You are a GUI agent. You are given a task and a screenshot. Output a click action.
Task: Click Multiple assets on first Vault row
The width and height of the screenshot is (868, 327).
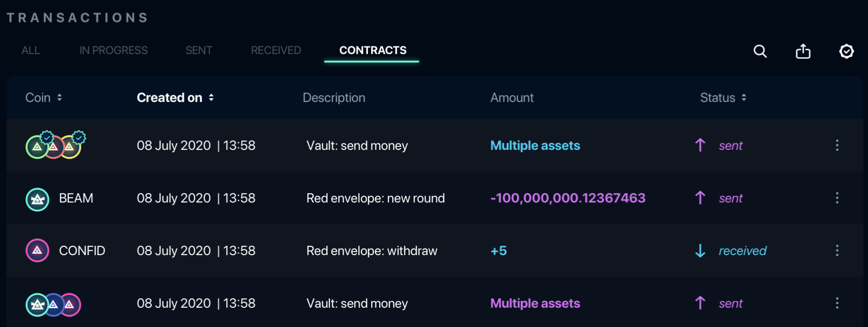[534, 146]
